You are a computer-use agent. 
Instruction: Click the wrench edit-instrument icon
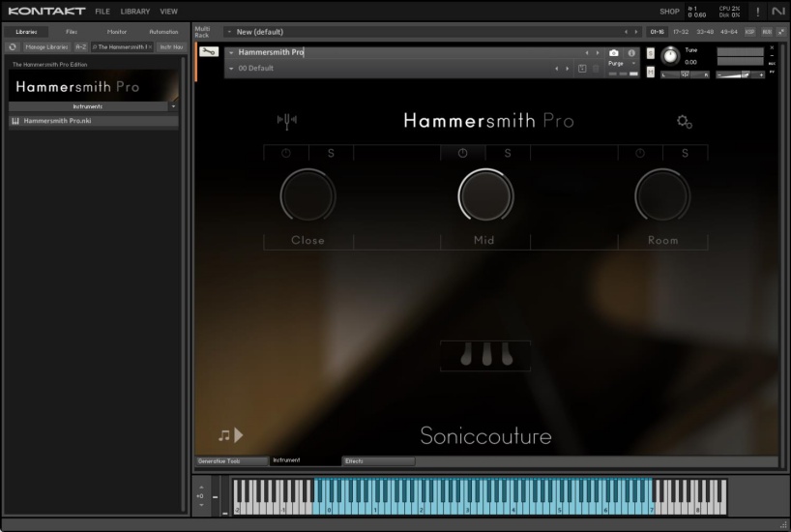tap(208, 52)
